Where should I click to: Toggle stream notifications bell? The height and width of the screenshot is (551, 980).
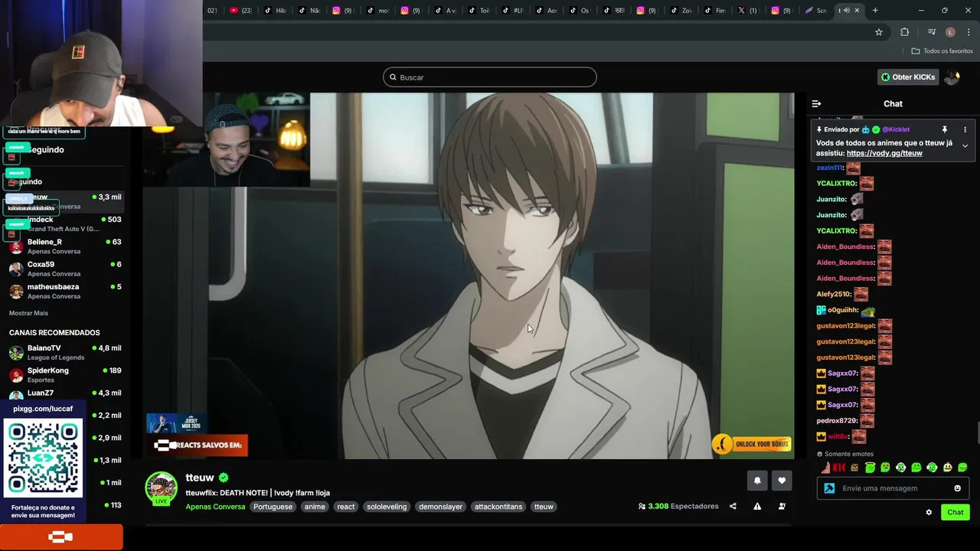(757, 481)
